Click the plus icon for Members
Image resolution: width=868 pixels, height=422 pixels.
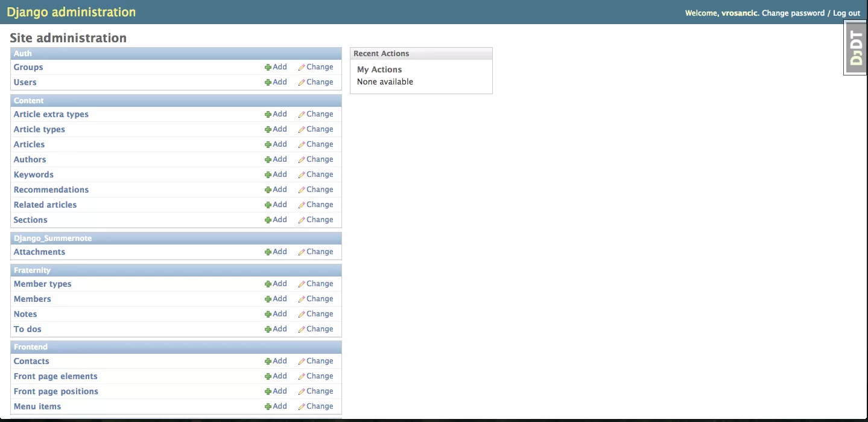coord(268,299)
